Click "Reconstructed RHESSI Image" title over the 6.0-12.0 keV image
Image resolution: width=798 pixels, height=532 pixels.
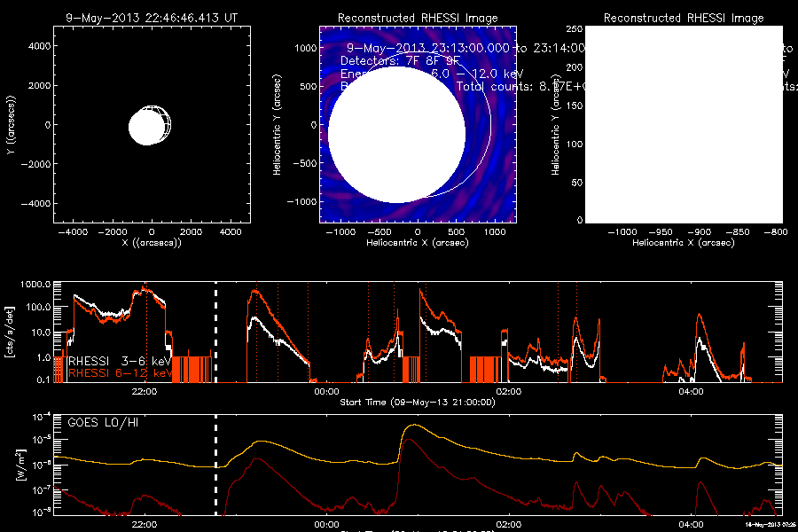pyautogui.click(x=418, y=18)
